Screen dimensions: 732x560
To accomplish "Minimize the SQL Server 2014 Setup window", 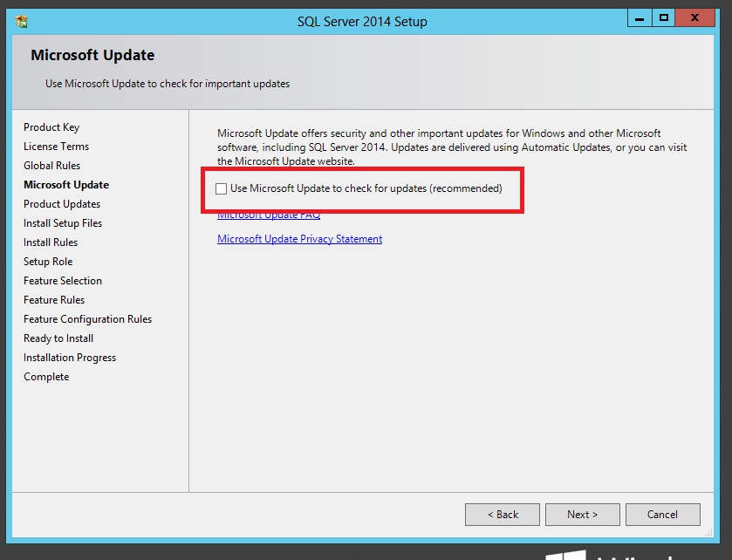I will [x=640, y=18].
